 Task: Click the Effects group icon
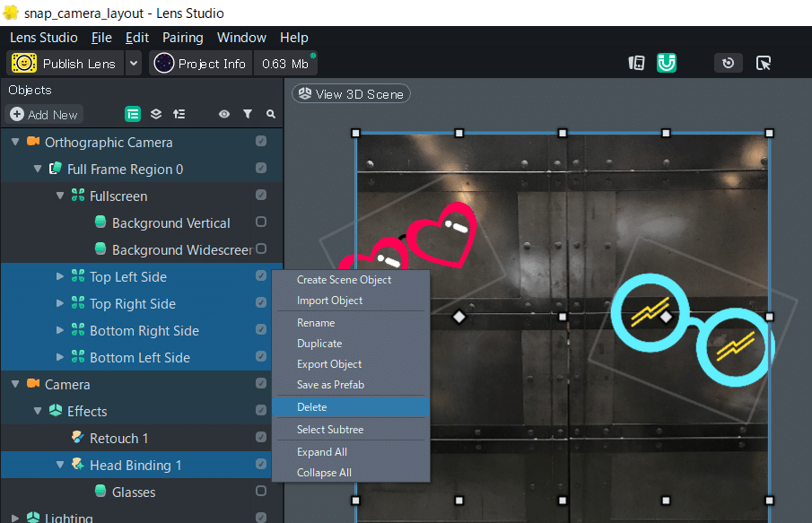pyautogui.click(x=56, y=411)
